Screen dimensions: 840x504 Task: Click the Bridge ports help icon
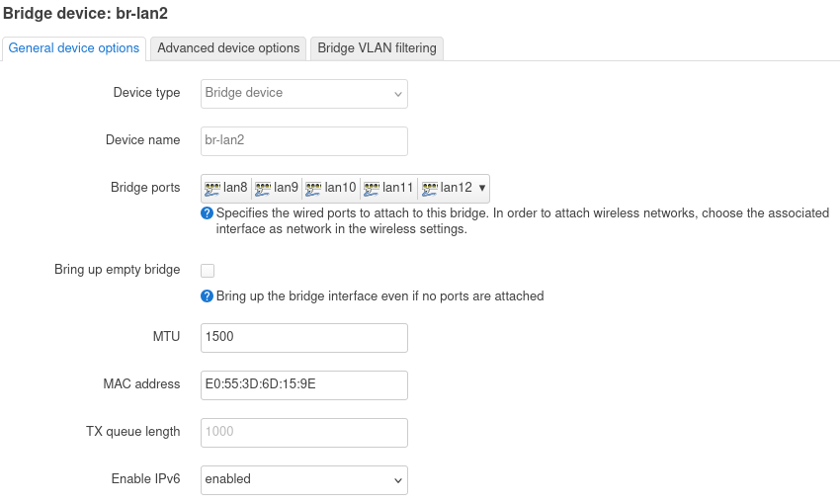tap(207, 213)
